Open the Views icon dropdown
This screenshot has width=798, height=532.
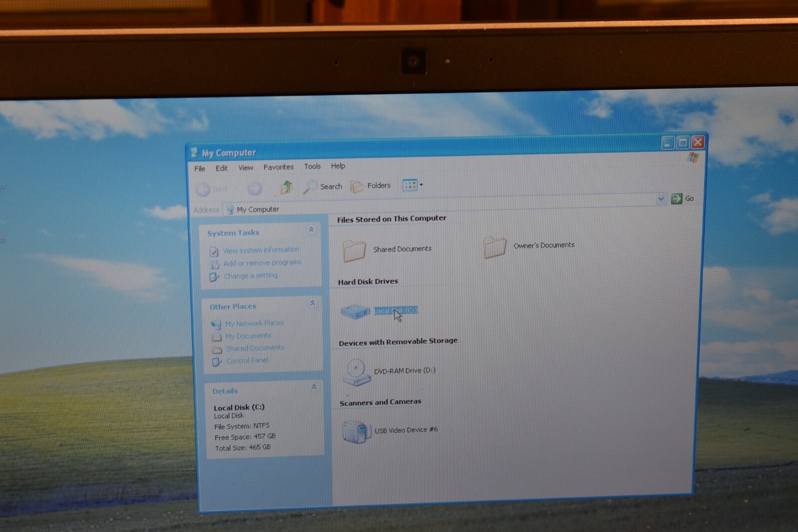click(412, 185)
